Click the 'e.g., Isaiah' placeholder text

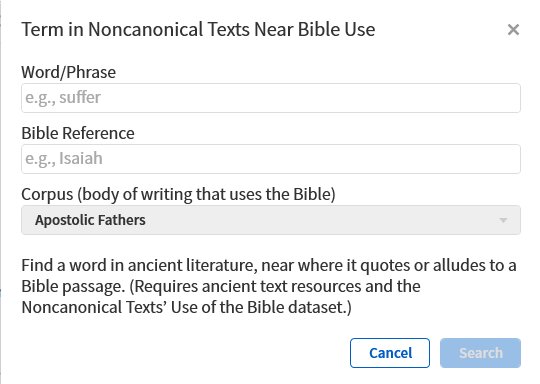click(x=64, y=158)
